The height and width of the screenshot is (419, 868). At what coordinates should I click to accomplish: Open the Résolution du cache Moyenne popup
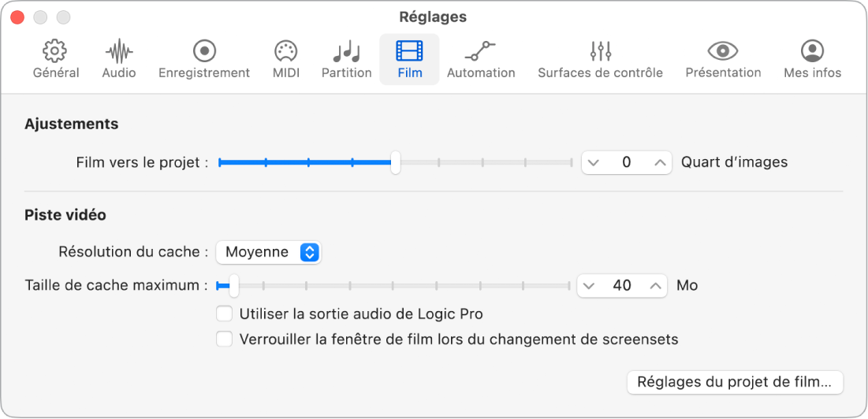(x=269, y=252)
